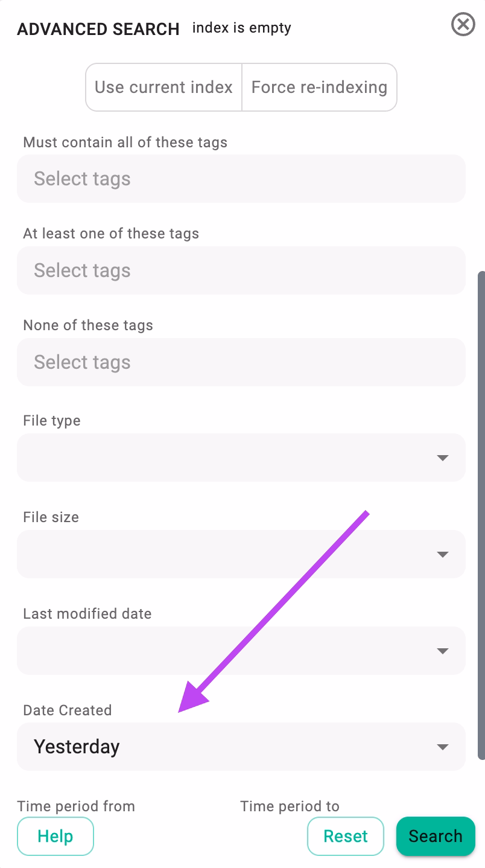
Task: Close the Advanced Search panel
Action: 463,25
